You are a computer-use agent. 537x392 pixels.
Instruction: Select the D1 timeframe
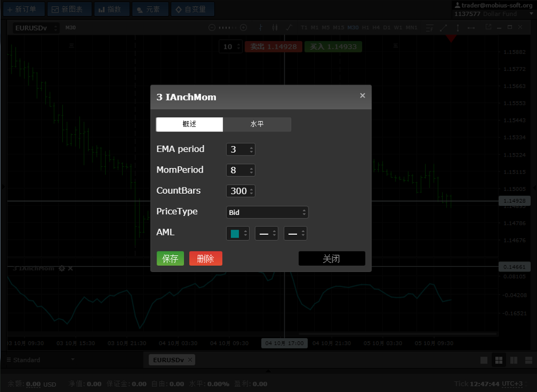[x=387, y=27]
